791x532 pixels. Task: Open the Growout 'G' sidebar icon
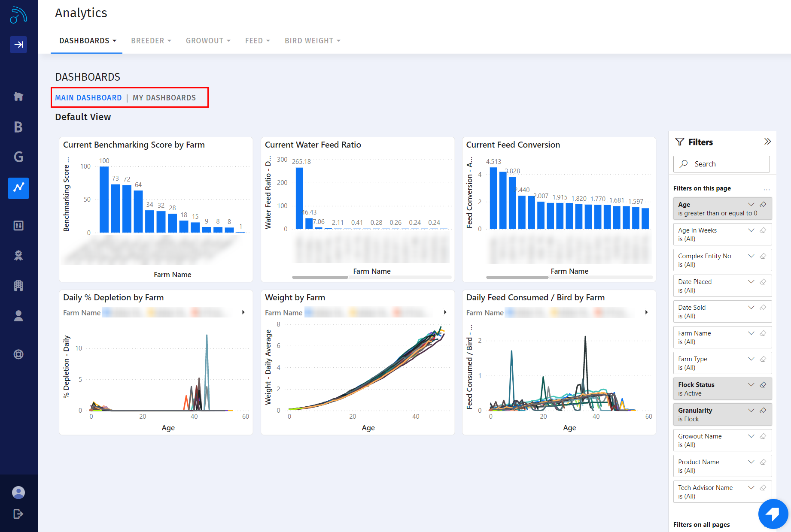pyautogui.click(x=18, y=157)
